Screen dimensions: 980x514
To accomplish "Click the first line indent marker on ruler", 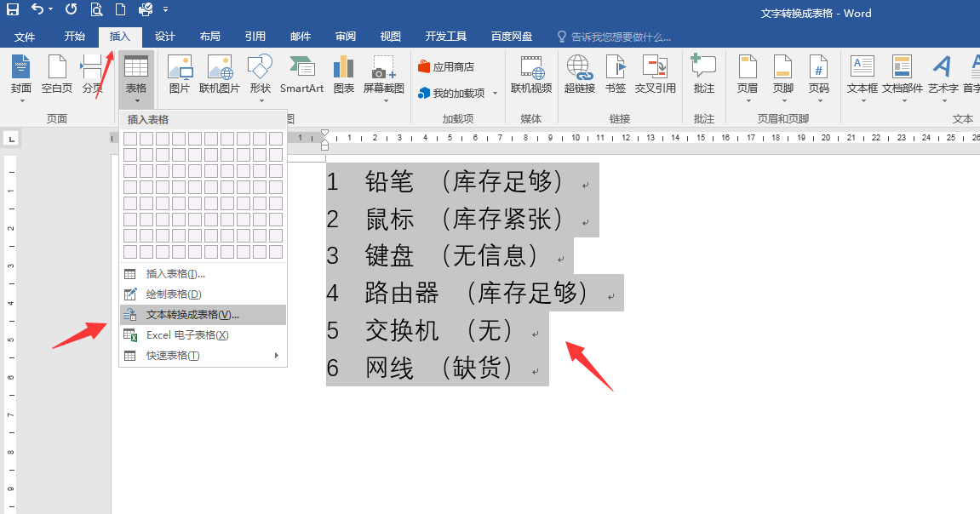I will pos(324,133).
